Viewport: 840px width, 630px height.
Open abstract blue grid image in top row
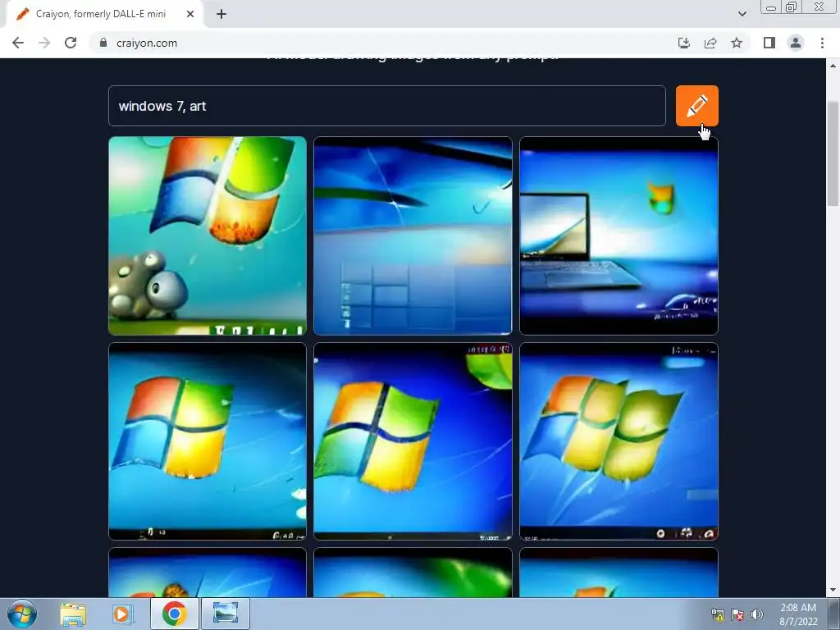413,235
